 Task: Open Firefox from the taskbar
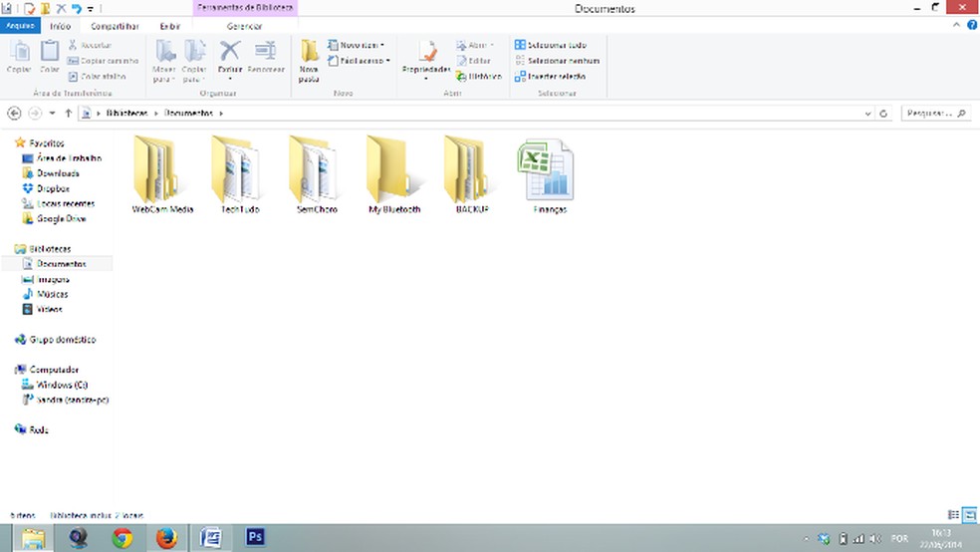(x=167, y=538)
